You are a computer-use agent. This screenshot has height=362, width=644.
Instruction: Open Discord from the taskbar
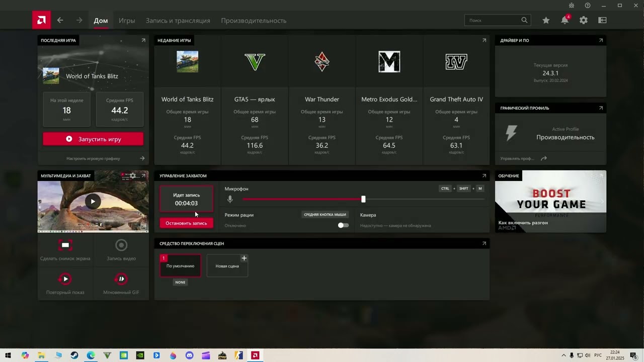coord(189,355)
